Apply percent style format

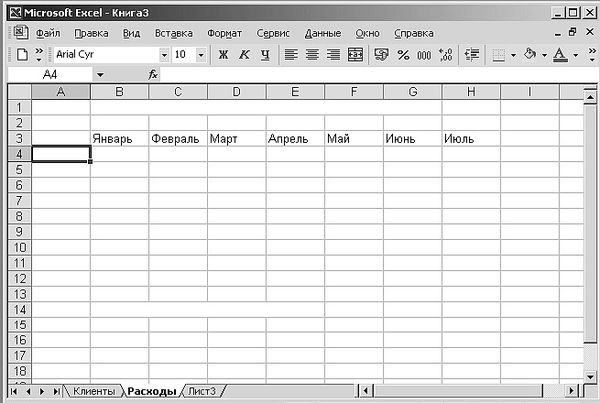tap(403, 54)
